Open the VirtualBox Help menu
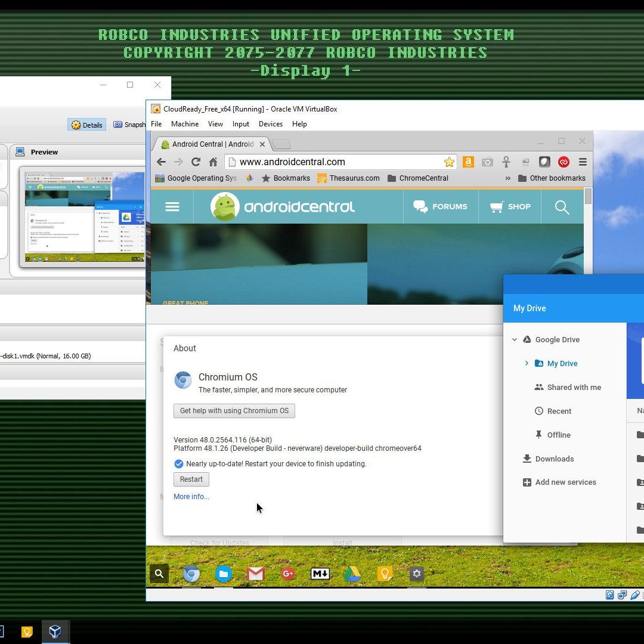This screenshot has height=644, width=644. coord(299,124)
